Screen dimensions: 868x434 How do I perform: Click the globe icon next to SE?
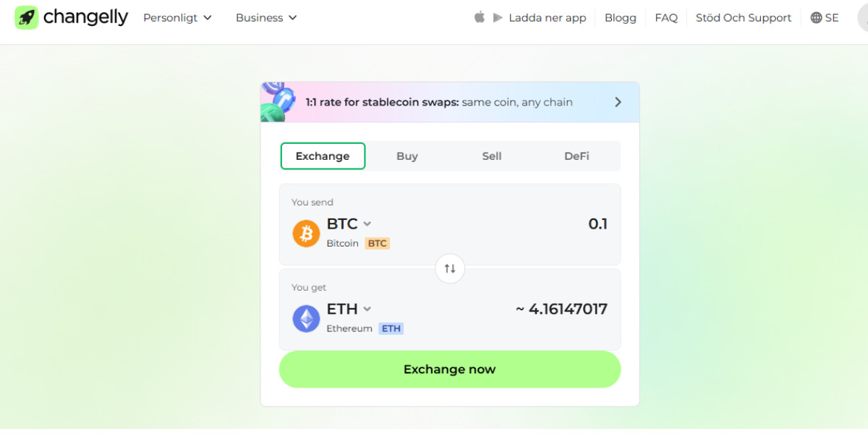tap(817, 17)
